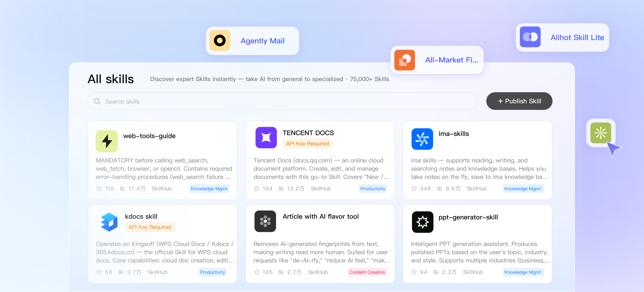Image resolution: width=644 pixels, height=292 pixels.
Task: Click the install count icon on Article with AI flavor tool
Action: pos(281,272)
